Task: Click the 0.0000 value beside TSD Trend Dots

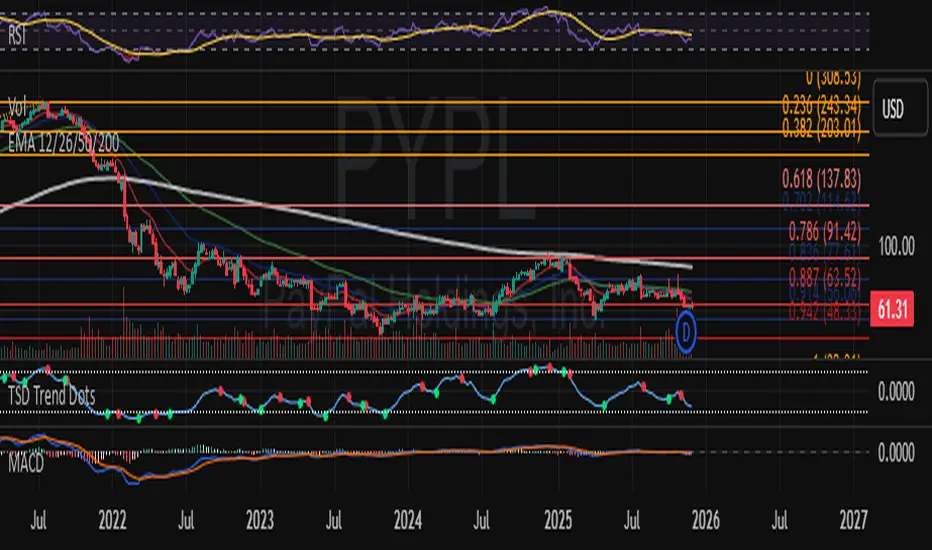Action: tap(896, 392)
